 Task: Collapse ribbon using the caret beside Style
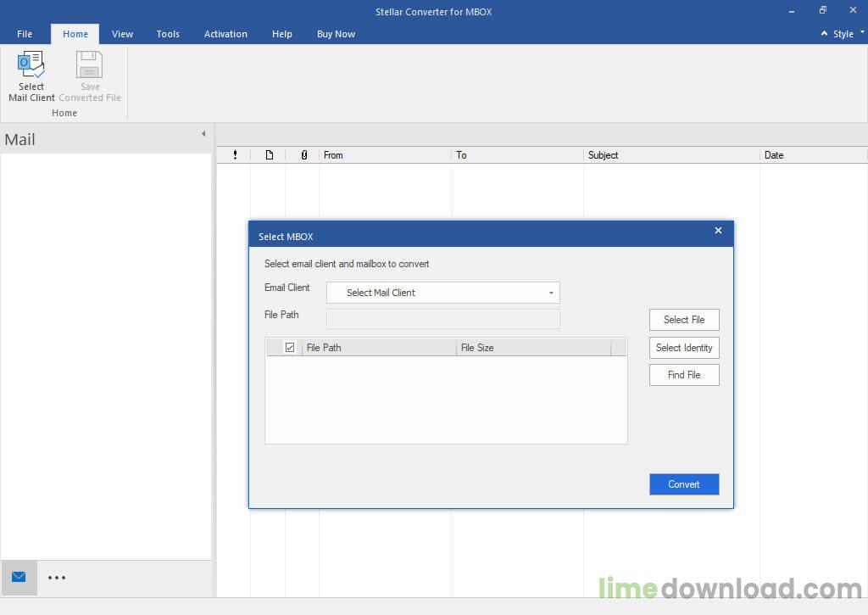(x=824, y=33)
